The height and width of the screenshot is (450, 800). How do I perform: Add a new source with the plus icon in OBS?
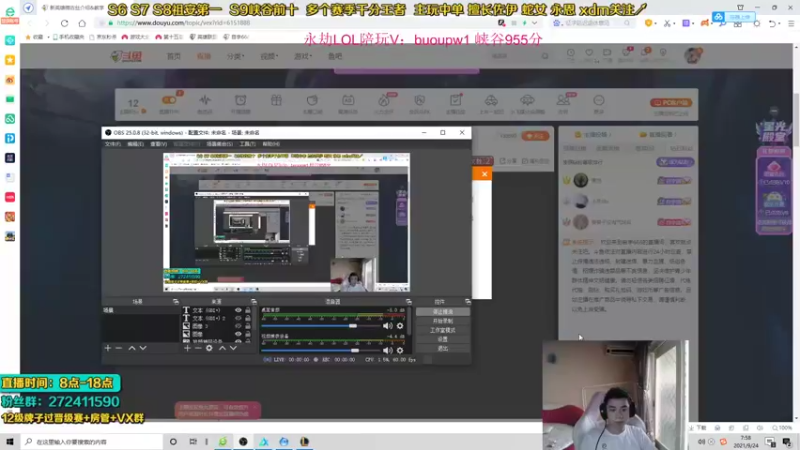[x=187, y=348]
